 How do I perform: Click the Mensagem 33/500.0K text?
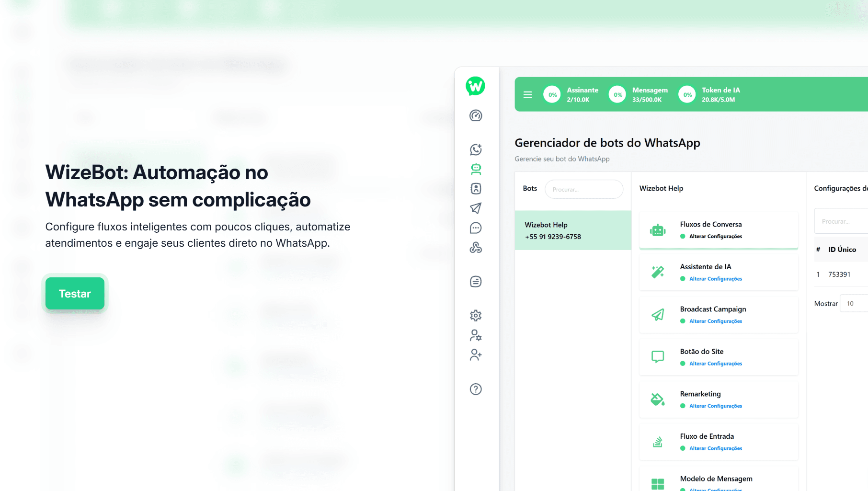pyautogui.click(x=647, y=100)
